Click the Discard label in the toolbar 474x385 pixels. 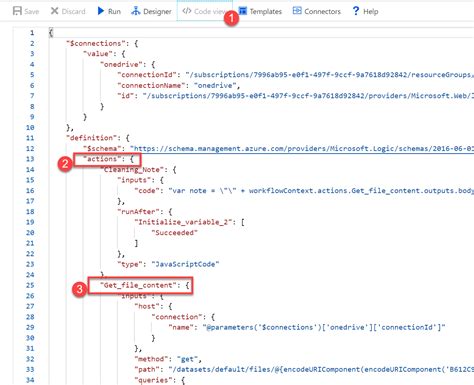73,12
